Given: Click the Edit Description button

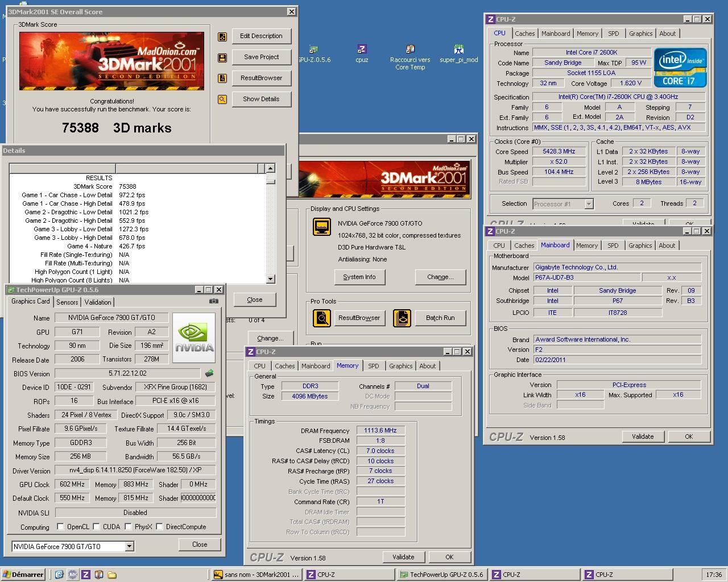Looking at the screenshot, I should pos(261,36).
